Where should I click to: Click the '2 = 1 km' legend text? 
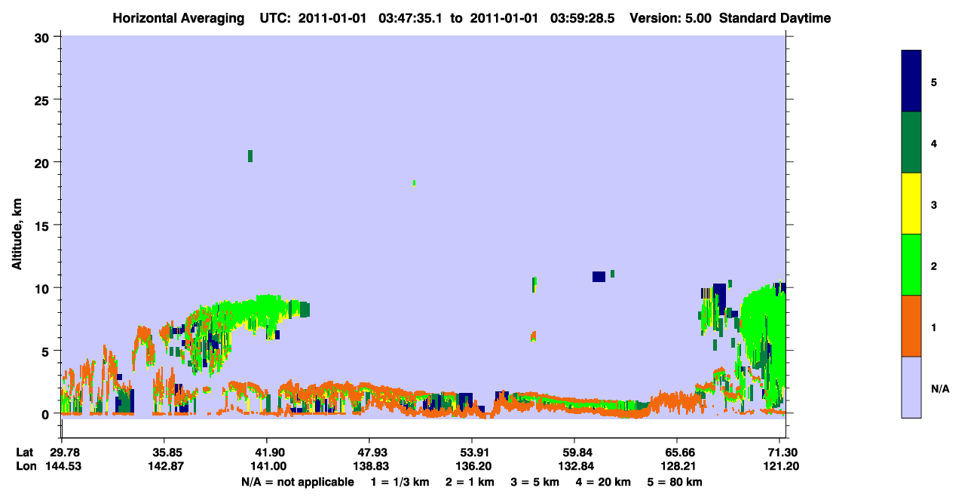(x=470, y=482)
